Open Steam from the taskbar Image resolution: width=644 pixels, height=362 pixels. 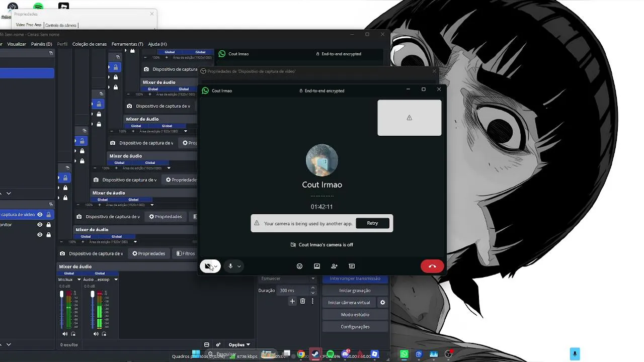click(315, 354)
